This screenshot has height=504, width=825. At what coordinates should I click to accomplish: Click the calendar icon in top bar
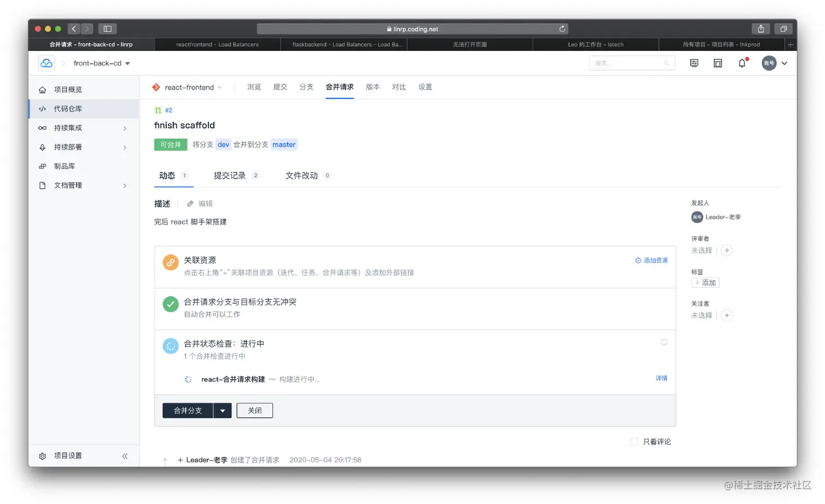click(x=718, y=63)
